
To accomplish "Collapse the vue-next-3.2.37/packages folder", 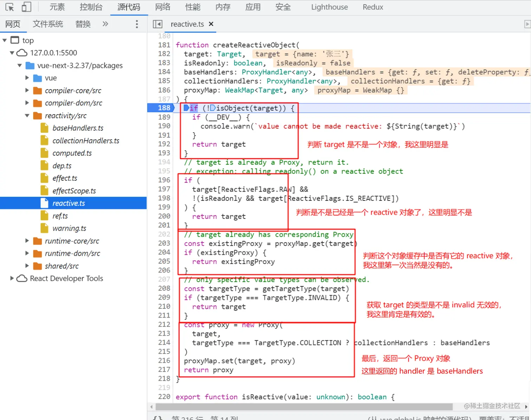I will (x=20, y=65).
